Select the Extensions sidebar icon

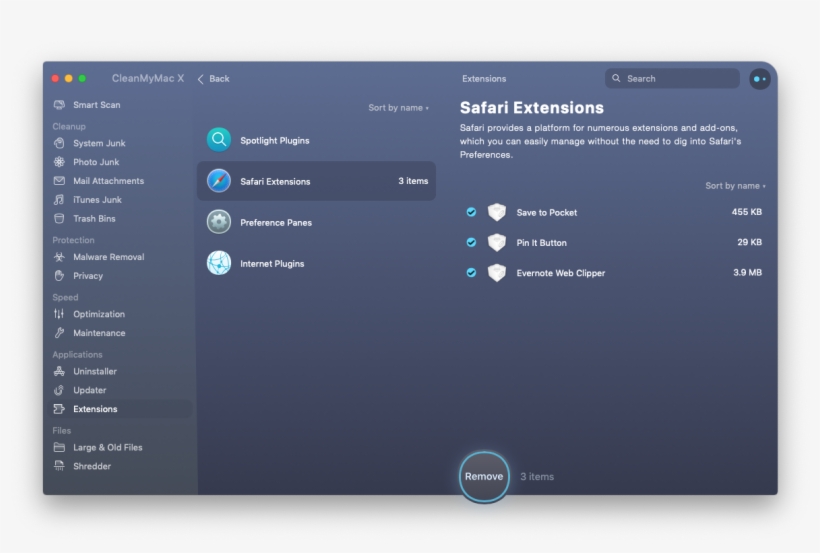point(59,409)
